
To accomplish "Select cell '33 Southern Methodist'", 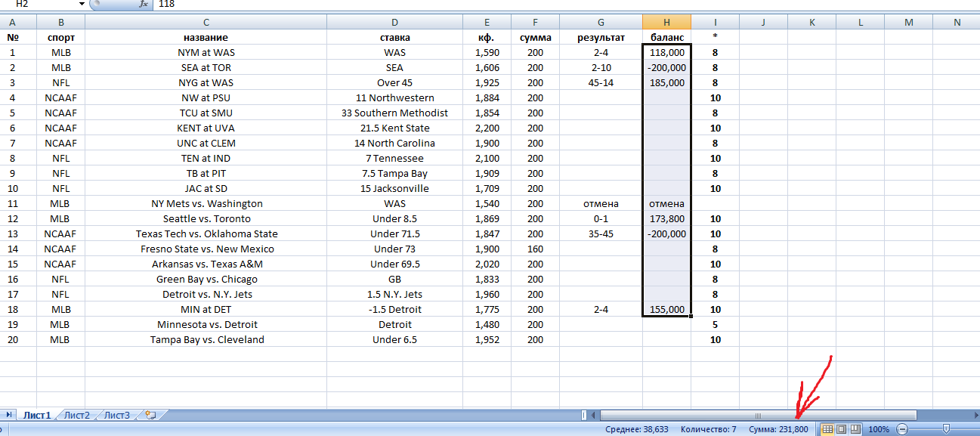I will [x=394, y=113].
